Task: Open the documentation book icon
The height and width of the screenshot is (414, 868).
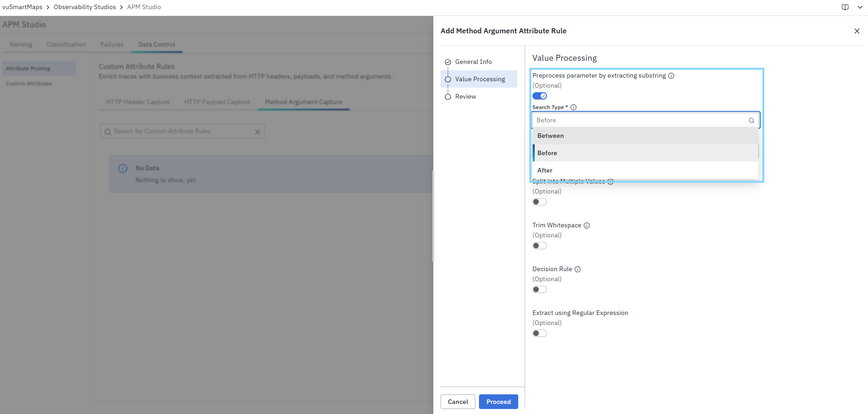Action: click(x=845, y=7)
